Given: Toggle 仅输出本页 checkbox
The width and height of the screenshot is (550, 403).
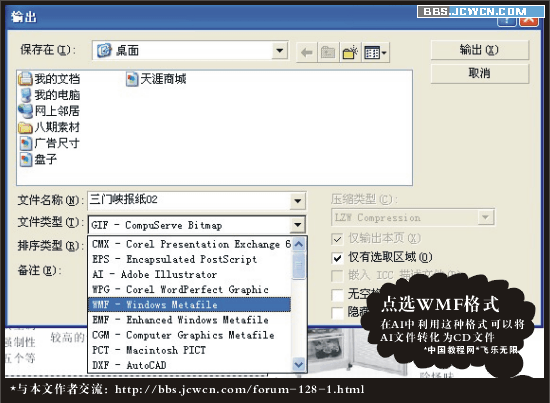Looking at the screenshot, I should tap(337, 239).
